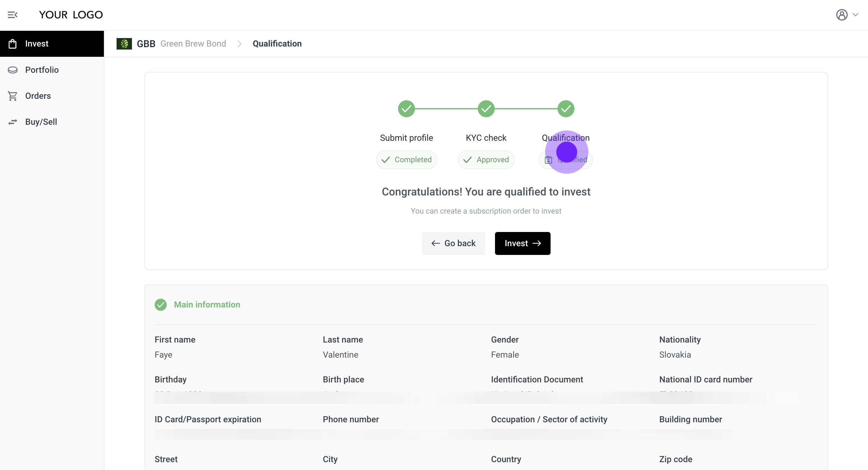
Task: Expand the account dropdown chevron
Action: click(x=855, y=15)
